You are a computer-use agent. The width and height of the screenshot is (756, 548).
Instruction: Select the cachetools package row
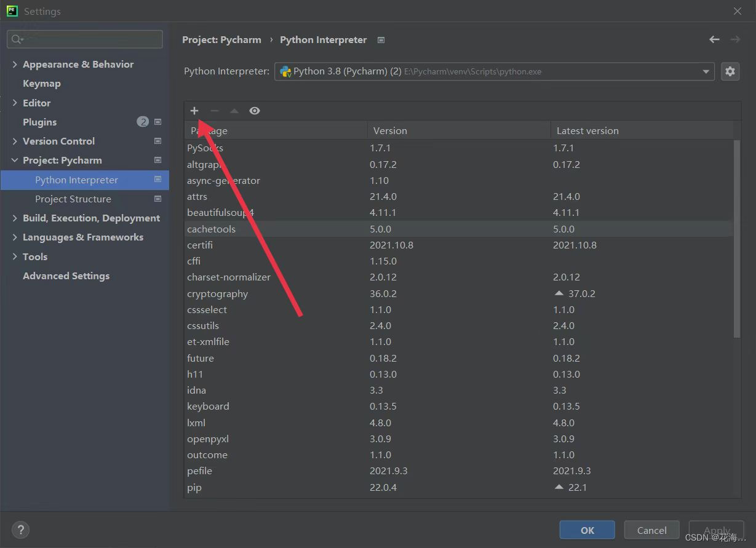point(459,229)
